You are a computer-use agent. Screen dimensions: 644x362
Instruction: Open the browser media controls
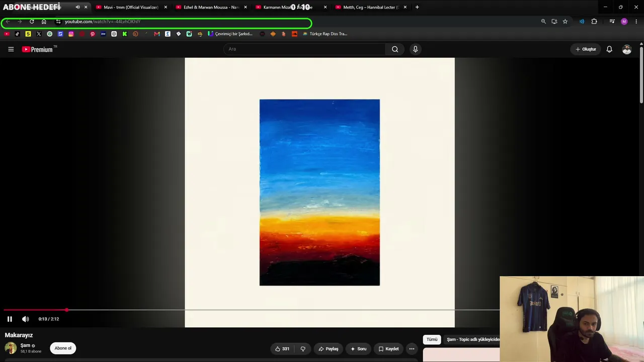tap(612, 22)
